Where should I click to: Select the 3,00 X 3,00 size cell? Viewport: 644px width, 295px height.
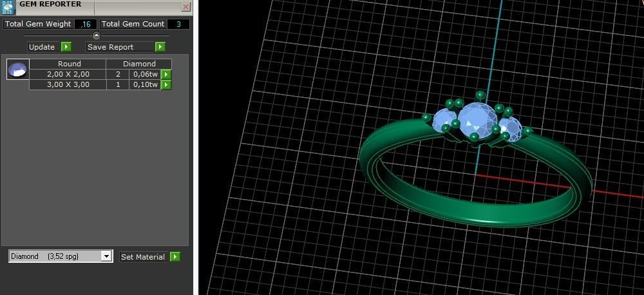68,84
